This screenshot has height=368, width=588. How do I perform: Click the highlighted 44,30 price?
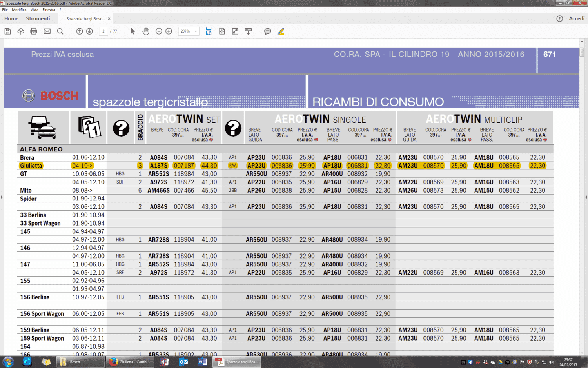click(x=209, y=166)
